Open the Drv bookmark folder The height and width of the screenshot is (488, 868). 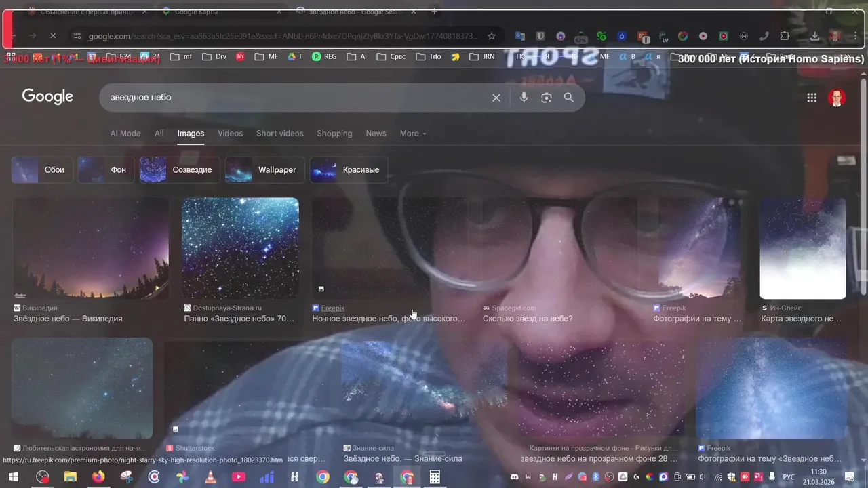(214, 57)
